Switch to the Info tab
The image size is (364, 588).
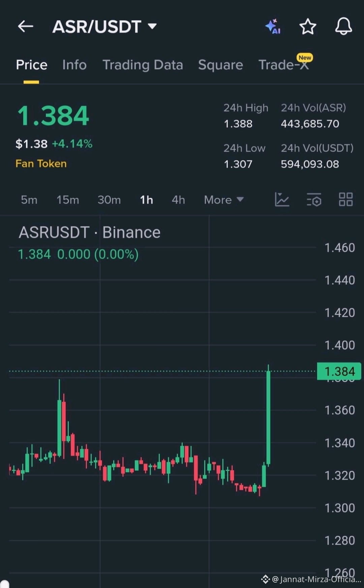(x=74, y=65)
